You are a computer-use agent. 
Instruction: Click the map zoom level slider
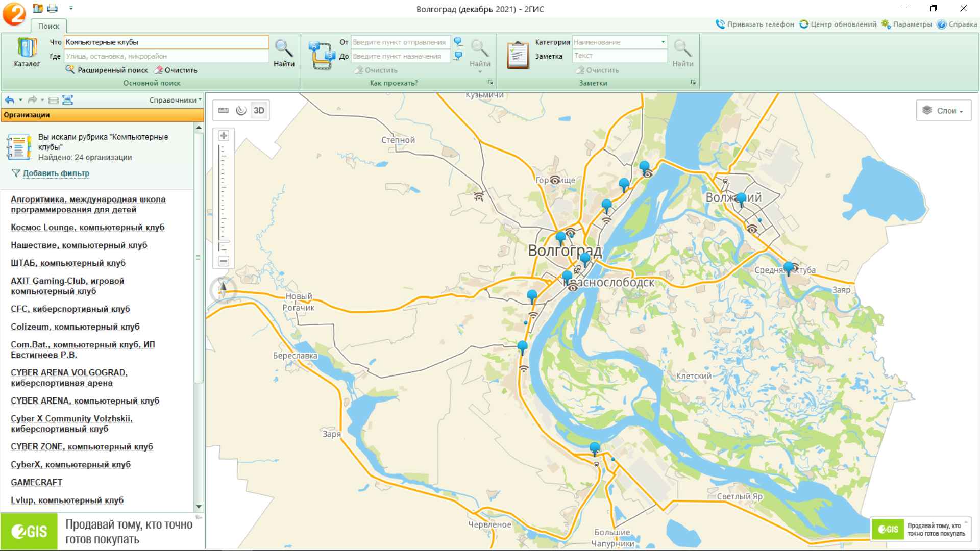[224, 241]
